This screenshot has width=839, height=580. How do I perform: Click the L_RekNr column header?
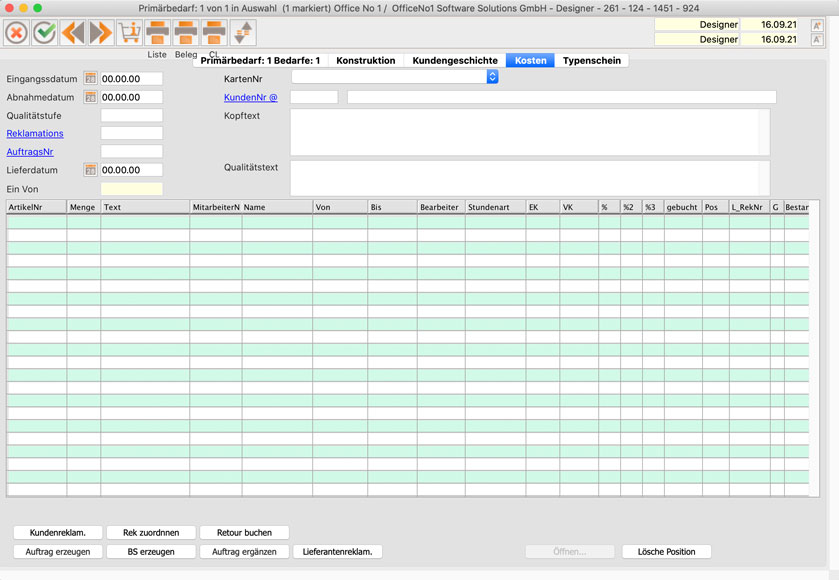pyautogui.click(x=750, y=207)
